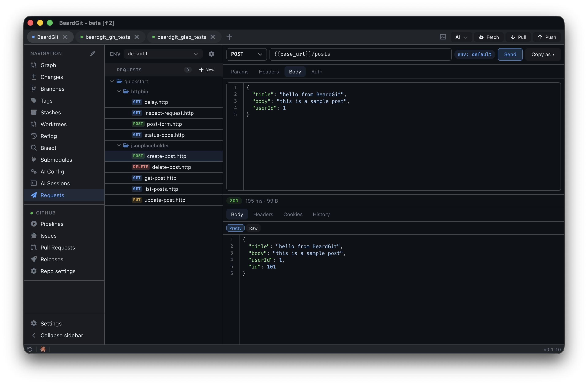Collapse the httpbin folder
This screenshot has width=588, height=385.
[x=119, y=91]
